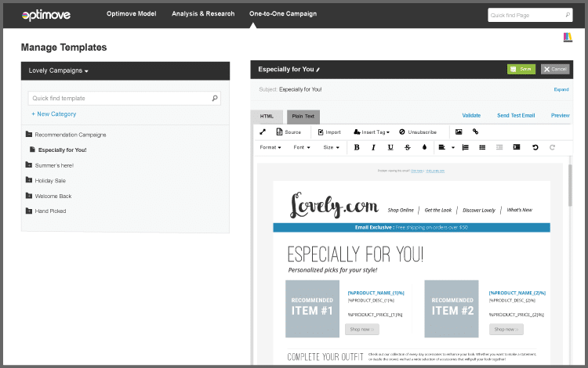
Task: Toggle fullscreen editor with the expand arrows icon
Action: coord(263,132)
